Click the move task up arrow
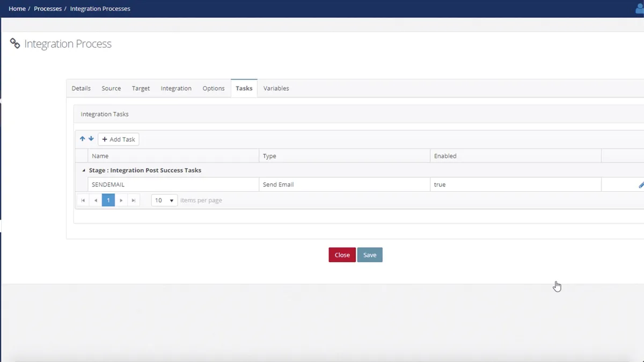644x362 pixels. [x=82, y=139]
